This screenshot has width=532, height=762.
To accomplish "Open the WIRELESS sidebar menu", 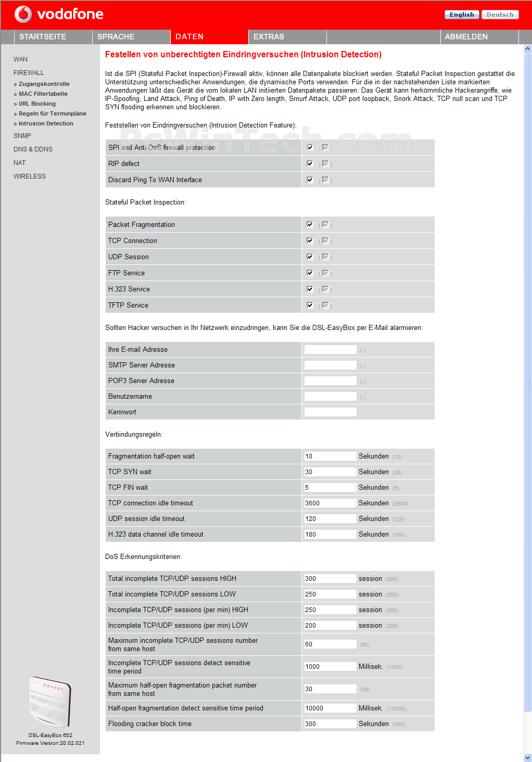I will pyautogui.click(x=30, y=176).
